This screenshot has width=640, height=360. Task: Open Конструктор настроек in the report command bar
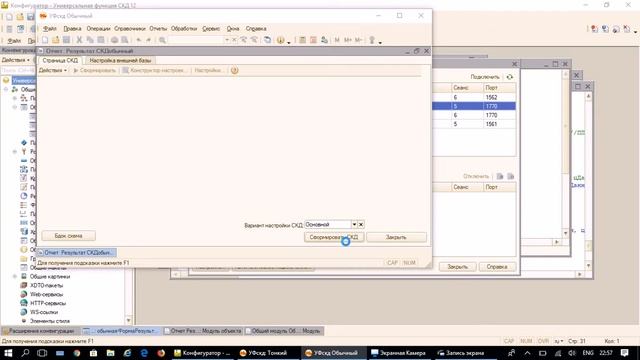[154, 71]
